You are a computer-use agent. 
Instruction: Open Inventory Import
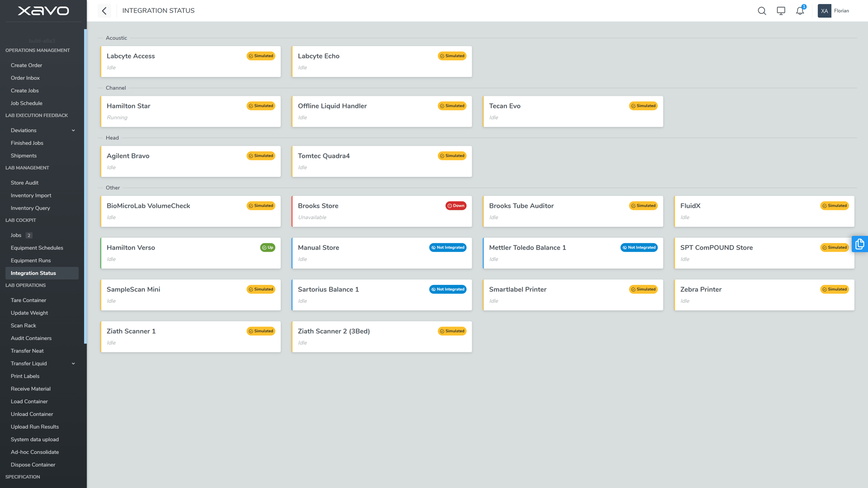[x=31, y=196]
